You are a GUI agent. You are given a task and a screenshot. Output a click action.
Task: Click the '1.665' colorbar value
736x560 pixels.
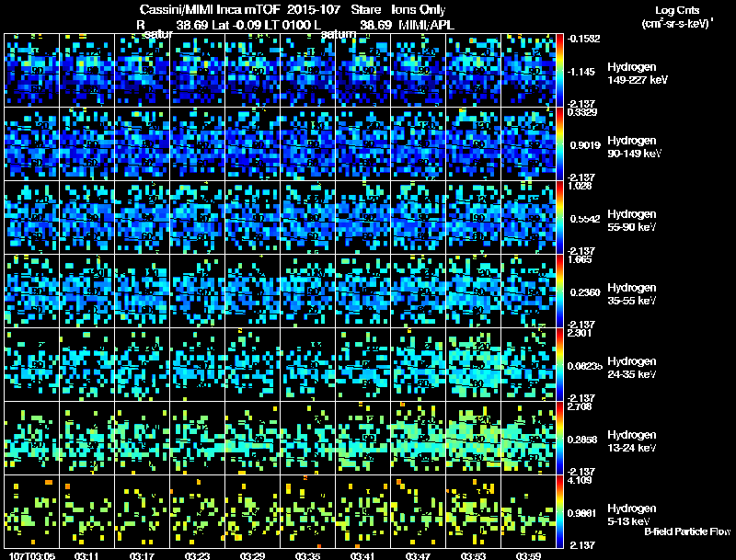pyautogui.click(x=580, y=259)
